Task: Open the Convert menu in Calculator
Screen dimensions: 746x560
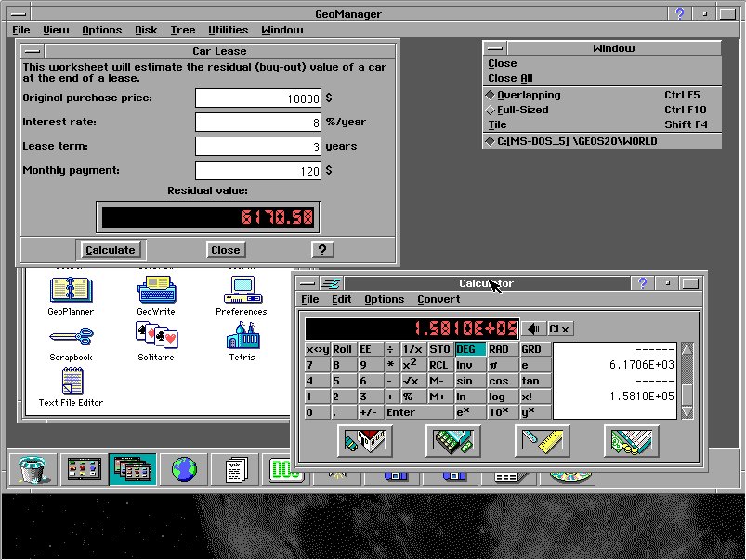Action: [438, 299]
